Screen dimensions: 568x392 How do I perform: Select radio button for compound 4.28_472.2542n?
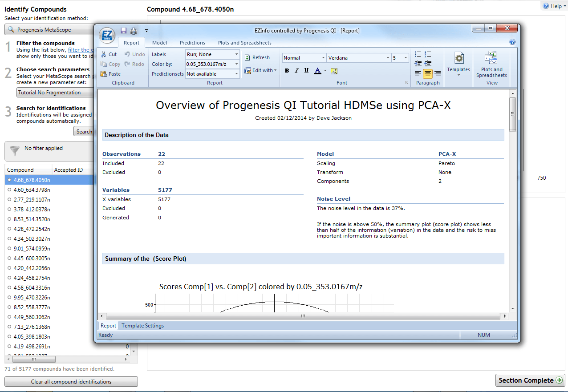[x=9, y=229]
